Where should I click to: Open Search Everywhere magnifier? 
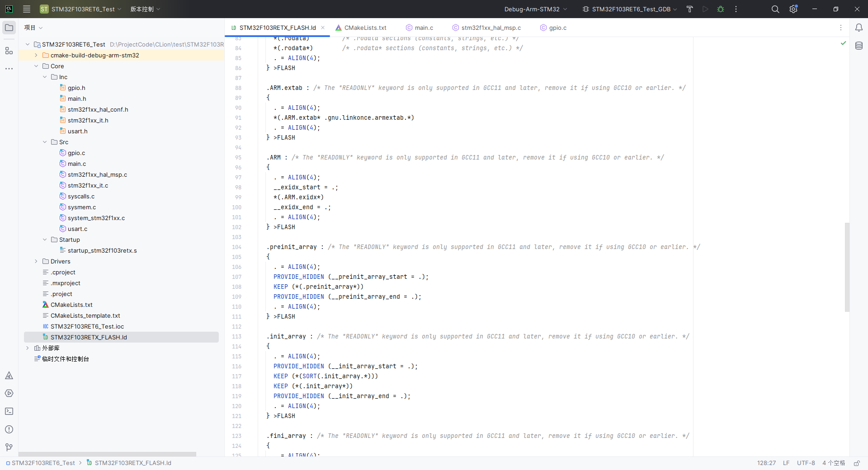775,9
